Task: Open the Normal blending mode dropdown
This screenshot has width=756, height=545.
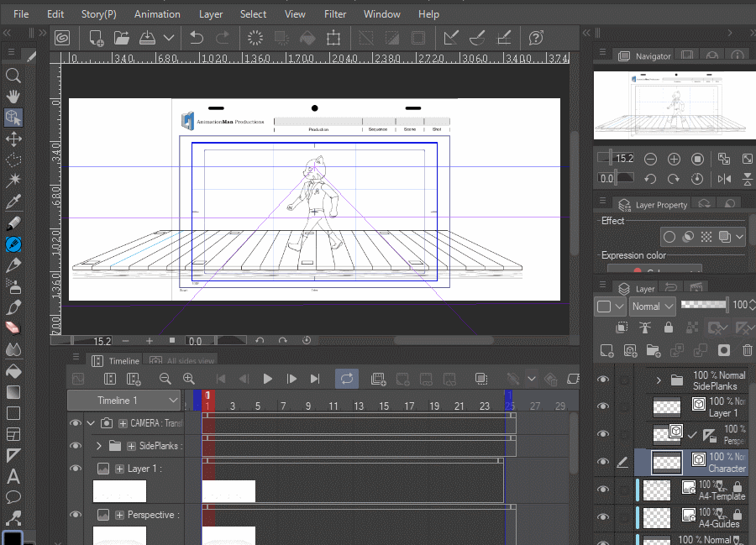Action: click(x=652, y=307)
